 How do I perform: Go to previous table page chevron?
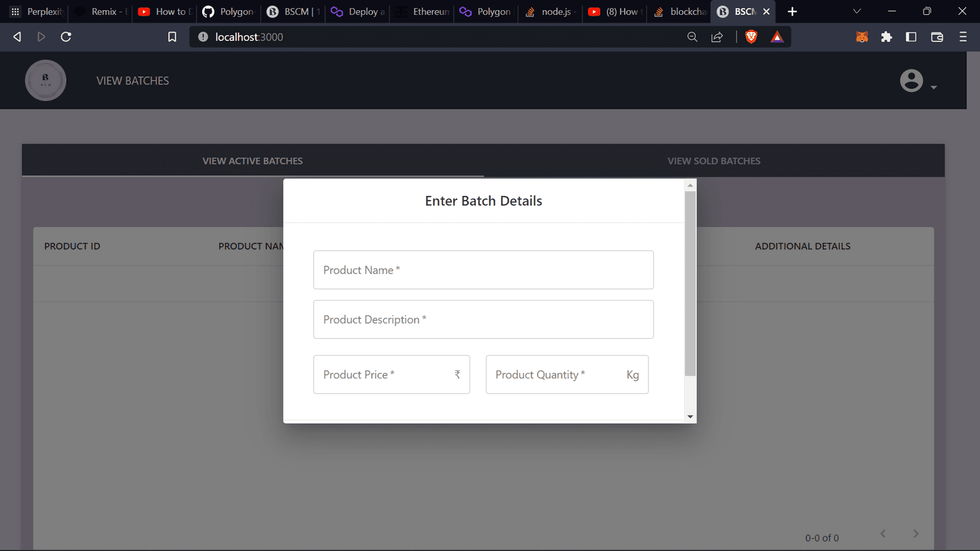[883, 533]
